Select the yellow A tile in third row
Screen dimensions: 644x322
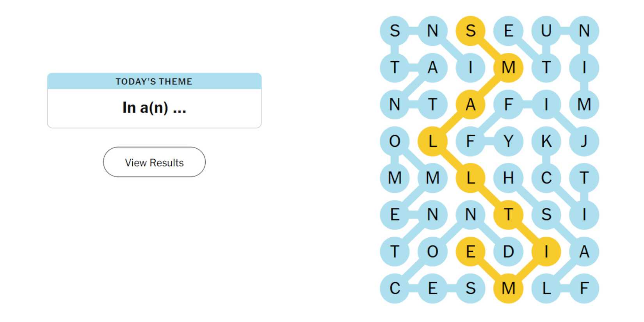tap(471, 105)
